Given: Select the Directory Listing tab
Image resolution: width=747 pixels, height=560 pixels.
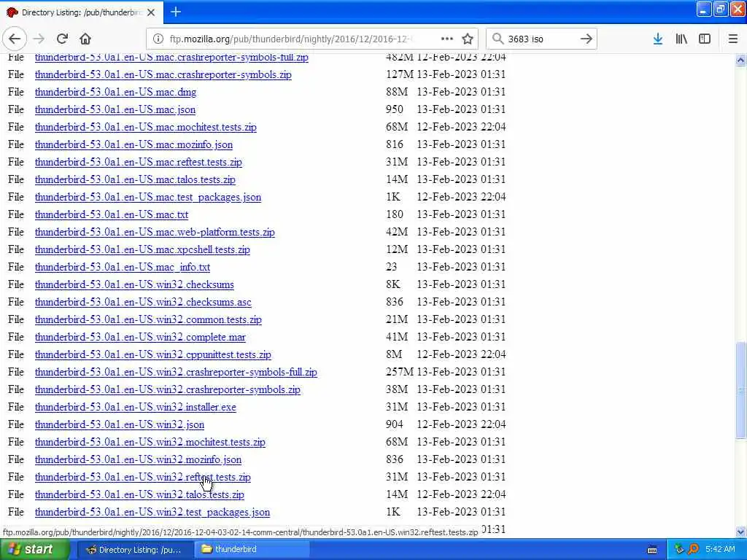Looking at the screenshot, I should (x=82, y=12).
